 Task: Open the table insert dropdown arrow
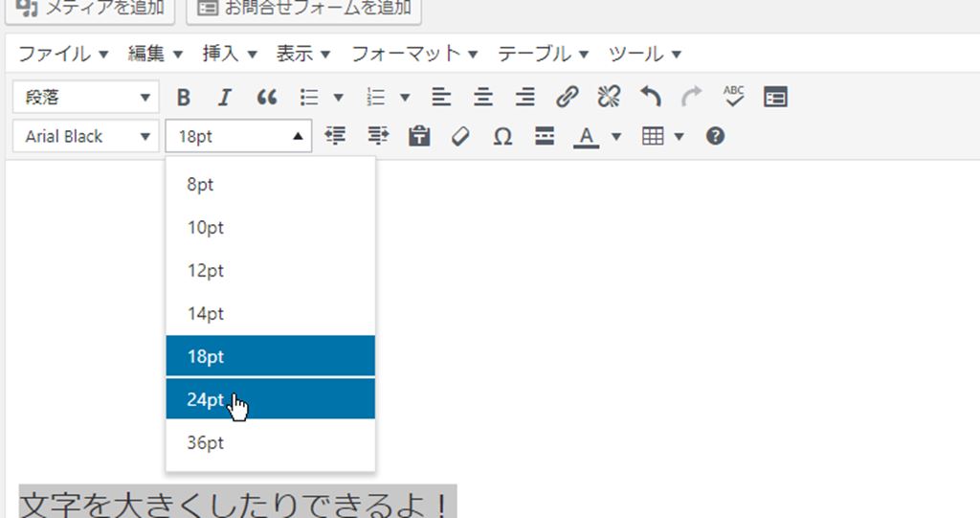(679, 136)
